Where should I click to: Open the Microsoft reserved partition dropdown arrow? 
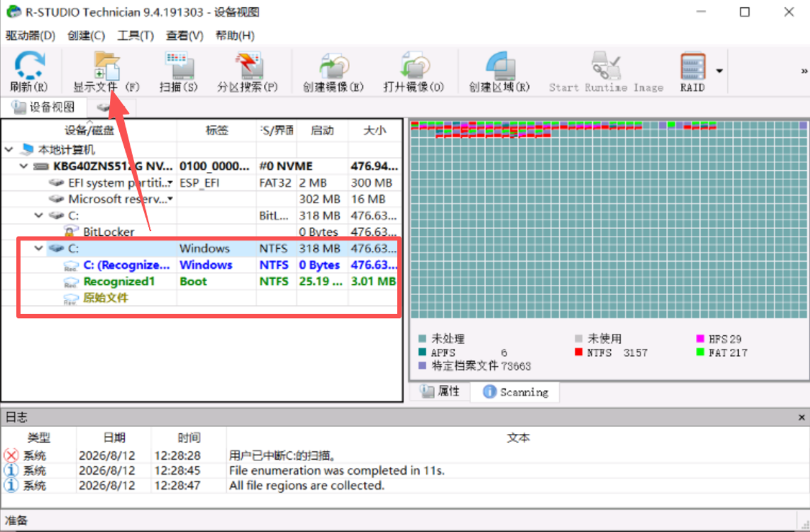pyautogui.click(x=170, y=199)
